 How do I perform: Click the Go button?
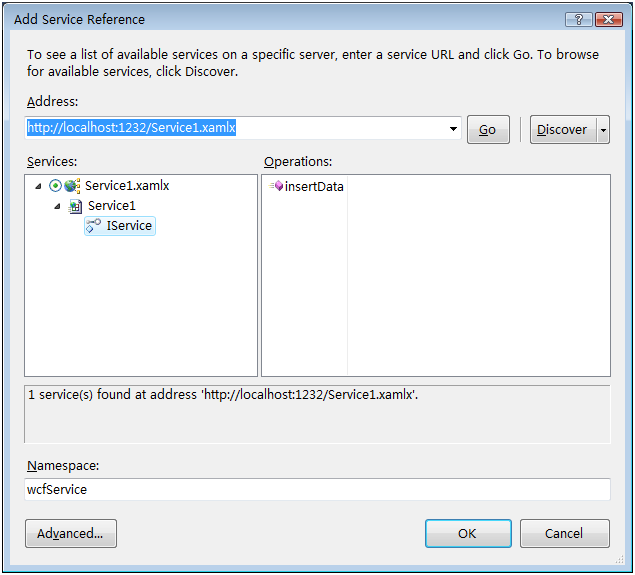(x=488, y=130)
